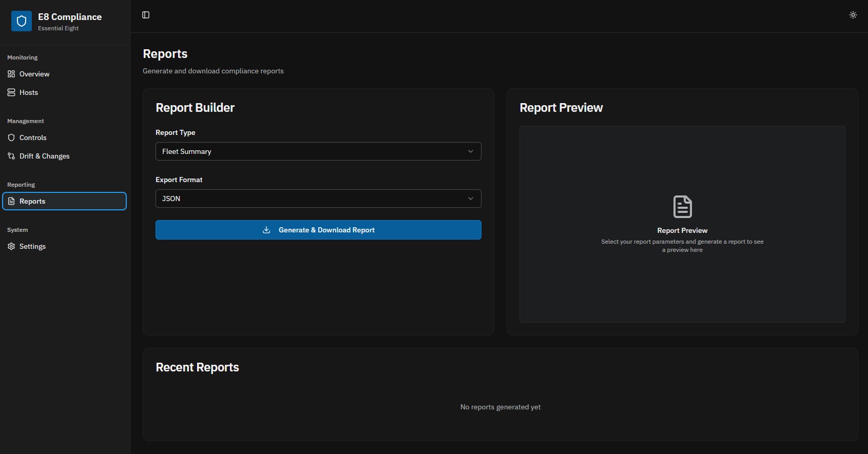The image size is (868, 454).
Task: Click the Reports document icon in sidebar
Action: pos(11,201)
